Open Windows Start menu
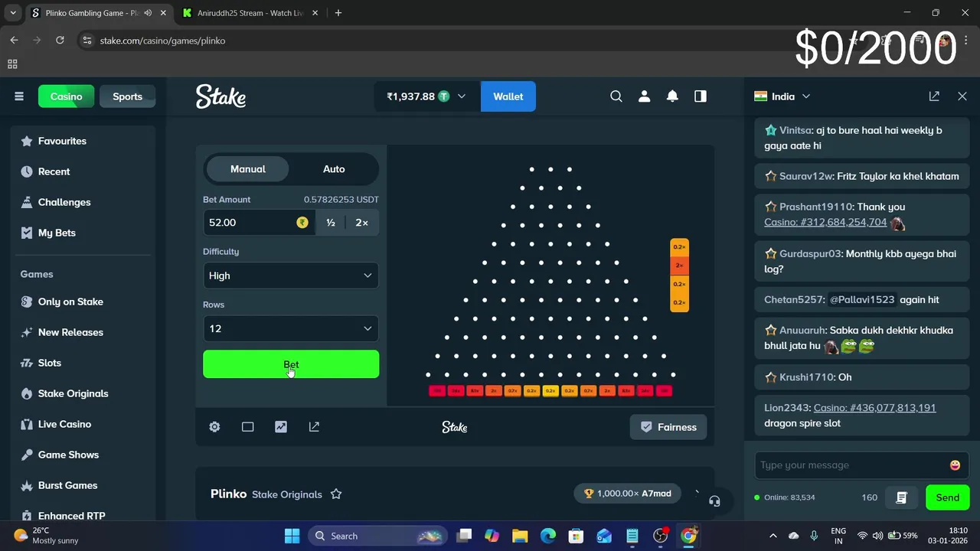Viewport: 980px width, 551px height. click(292, 536)
